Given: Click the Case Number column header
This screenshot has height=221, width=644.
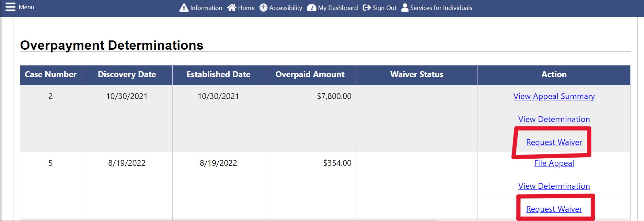Looking at the screenshot, I should click(50, 74).
